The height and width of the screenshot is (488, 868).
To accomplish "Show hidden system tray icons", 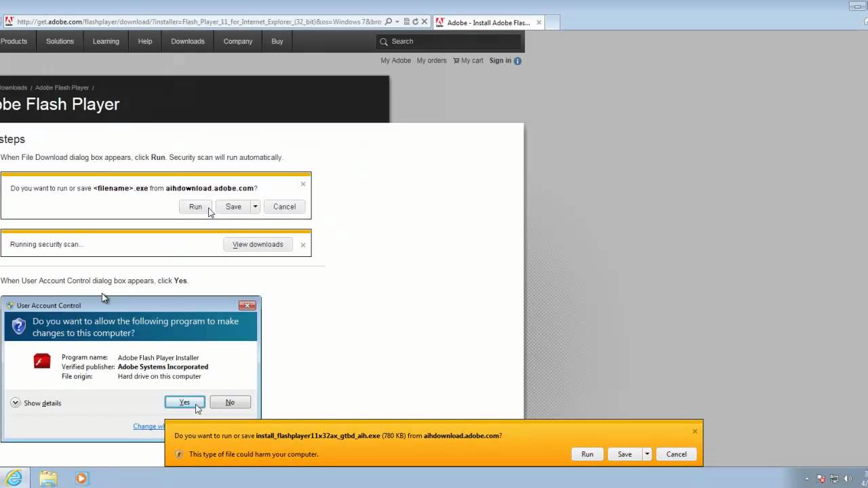I will [807, 479].
